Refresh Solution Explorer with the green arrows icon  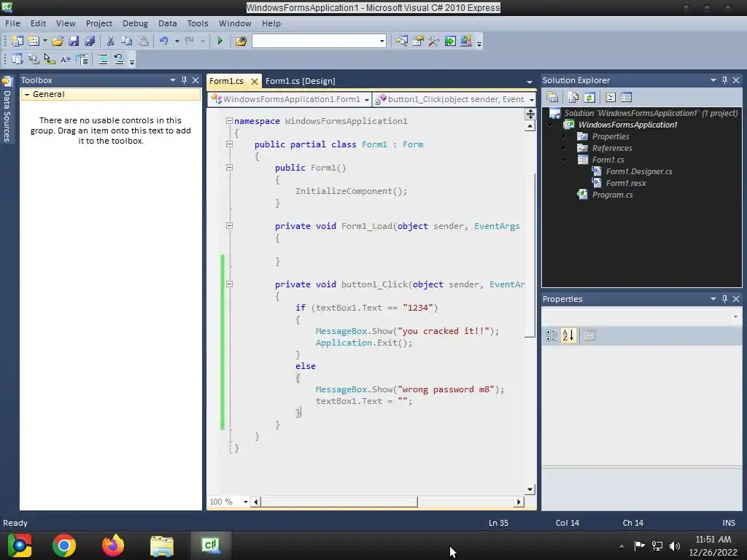[x=589, y=97]
